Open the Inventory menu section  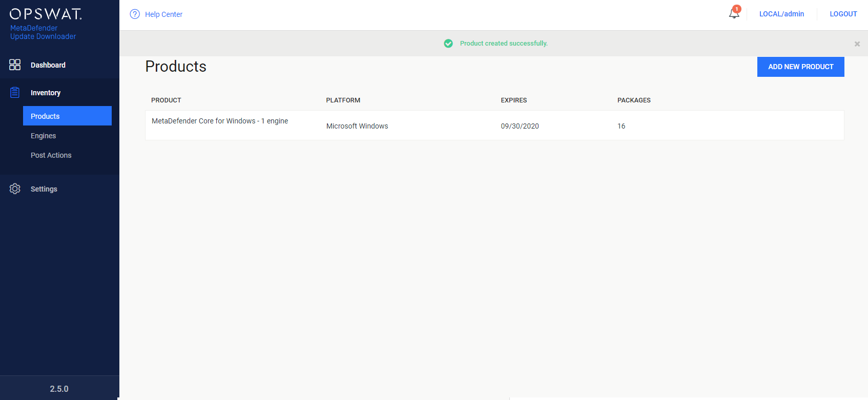pos(46,93)
